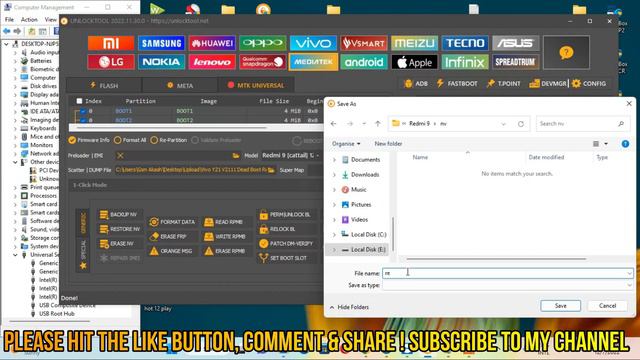Clear preloader with the X icon
The height and width of the screenshot is (360, 640).
(x=120, y=156)
